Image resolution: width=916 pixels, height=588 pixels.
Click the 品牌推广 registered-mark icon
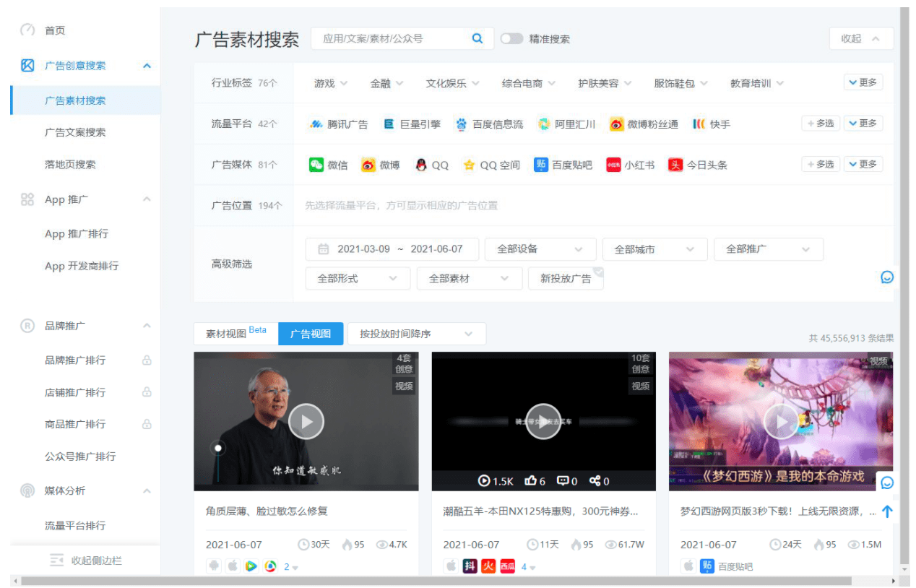point(27,326)
